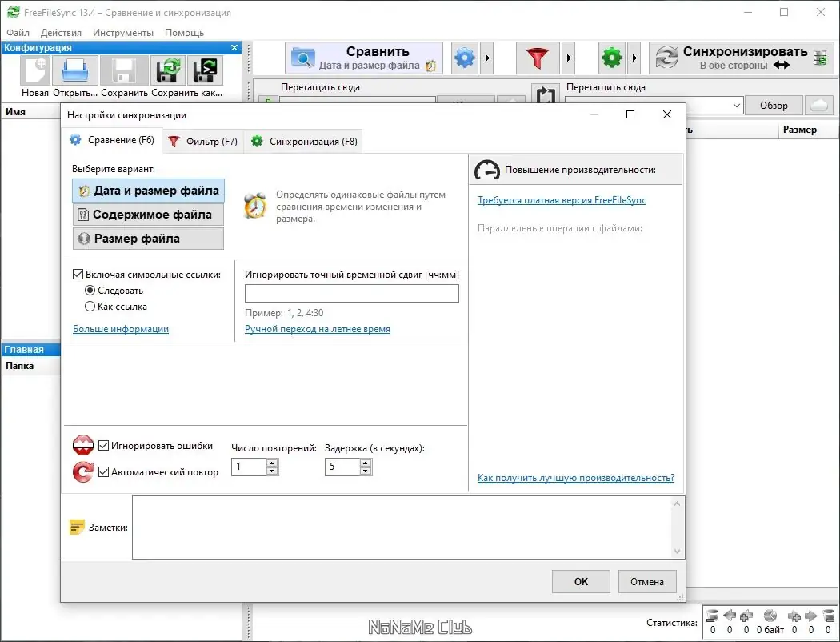
Task: Open the Инструменты menu
Action: [123, 33]
